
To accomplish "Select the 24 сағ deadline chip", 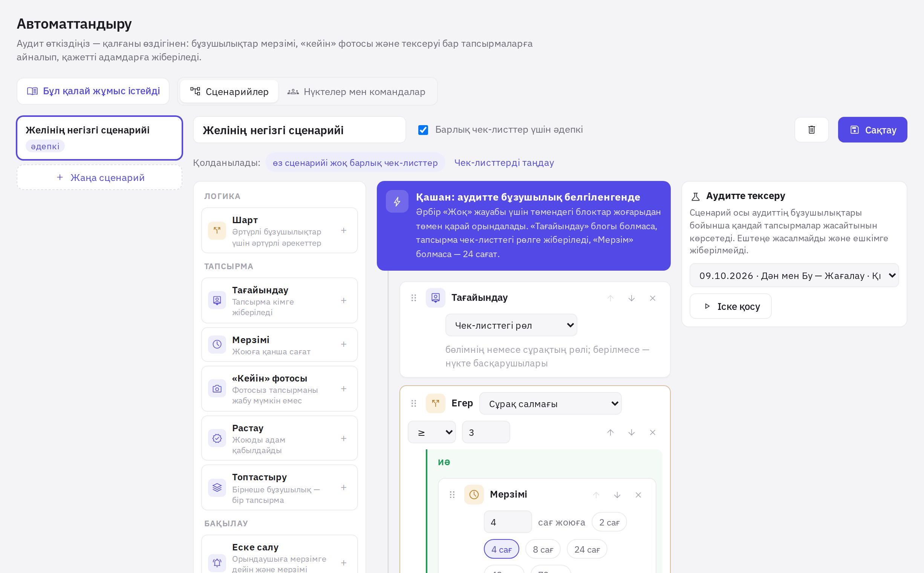I will 586,549.
